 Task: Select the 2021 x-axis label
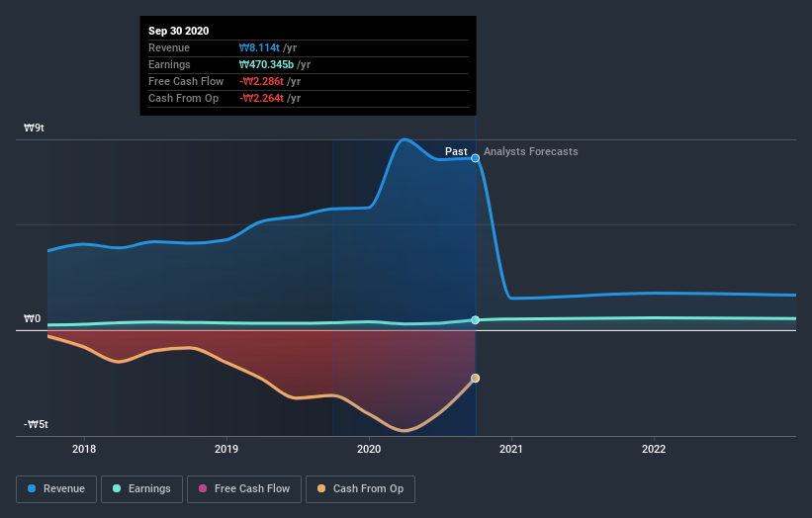tap(511, 449)
